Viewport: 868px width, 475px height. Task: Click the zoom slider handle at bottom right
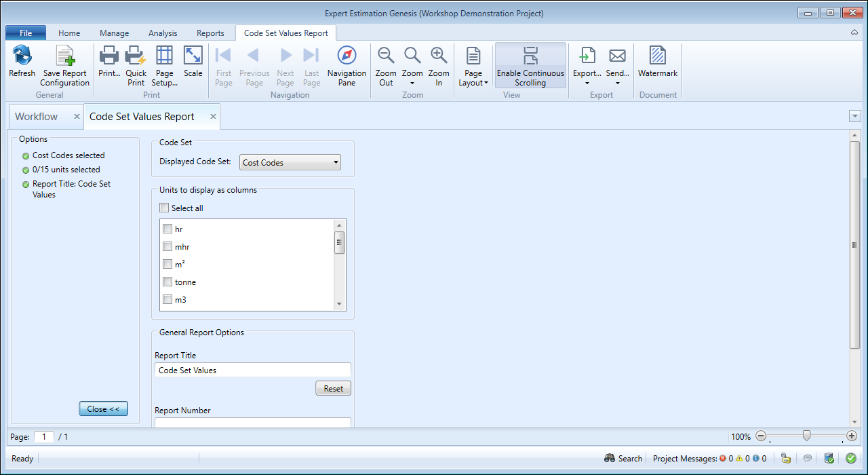coord(806,436)
